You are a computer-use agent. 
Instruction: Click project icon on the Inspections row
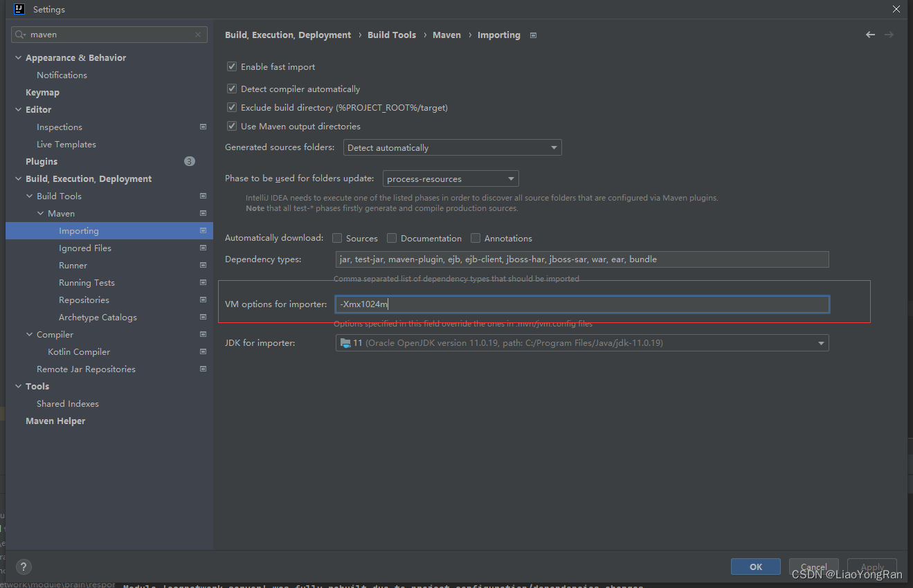click(203, 127)
